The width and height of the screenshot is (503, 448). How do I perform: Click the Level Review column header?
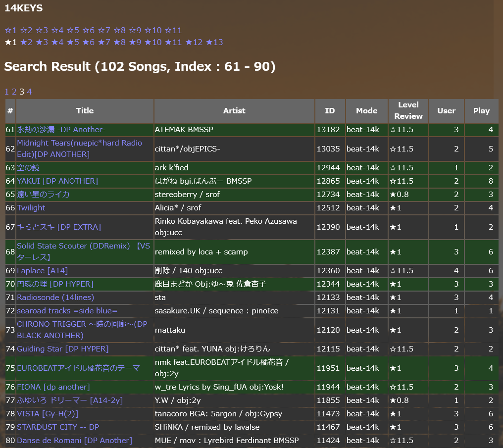(x=408, y=110)
